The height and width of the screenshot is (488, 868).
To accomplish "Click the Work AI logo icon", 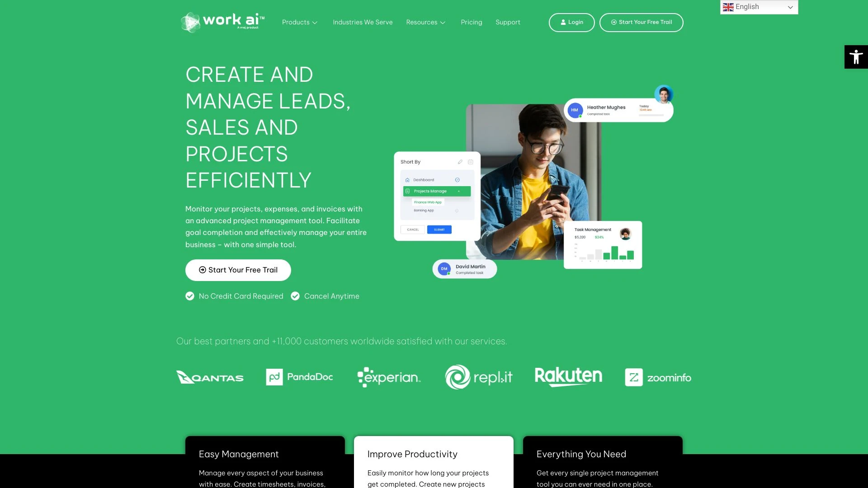I will click(x=190, y=22).
